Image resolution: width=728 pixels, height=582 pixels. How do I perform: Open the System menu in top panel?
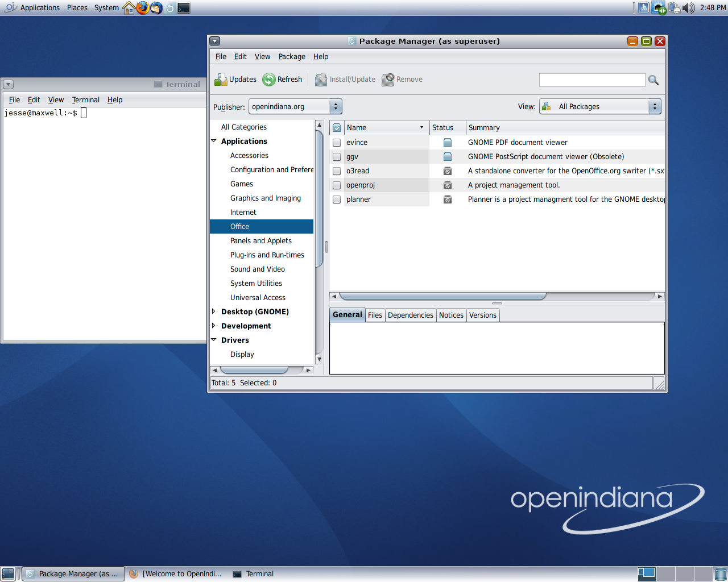[106, 8]
